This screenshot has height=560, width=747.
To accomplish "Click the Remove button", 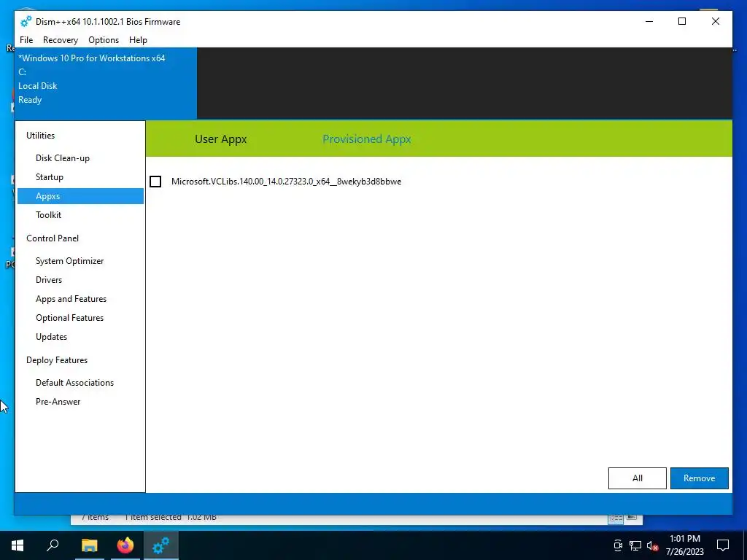I will (699, 478).
